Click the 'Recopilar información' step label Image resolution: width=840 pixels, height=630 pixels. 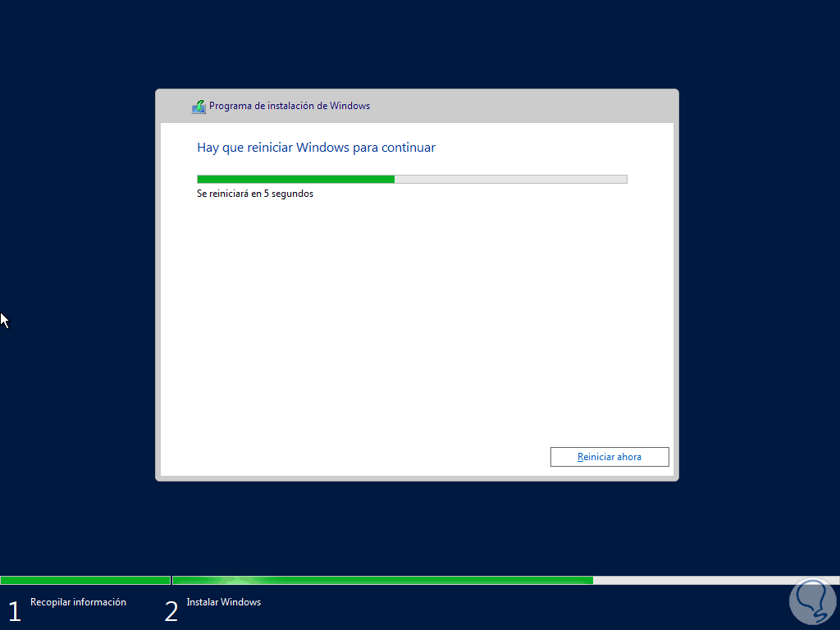pos(78,602)
